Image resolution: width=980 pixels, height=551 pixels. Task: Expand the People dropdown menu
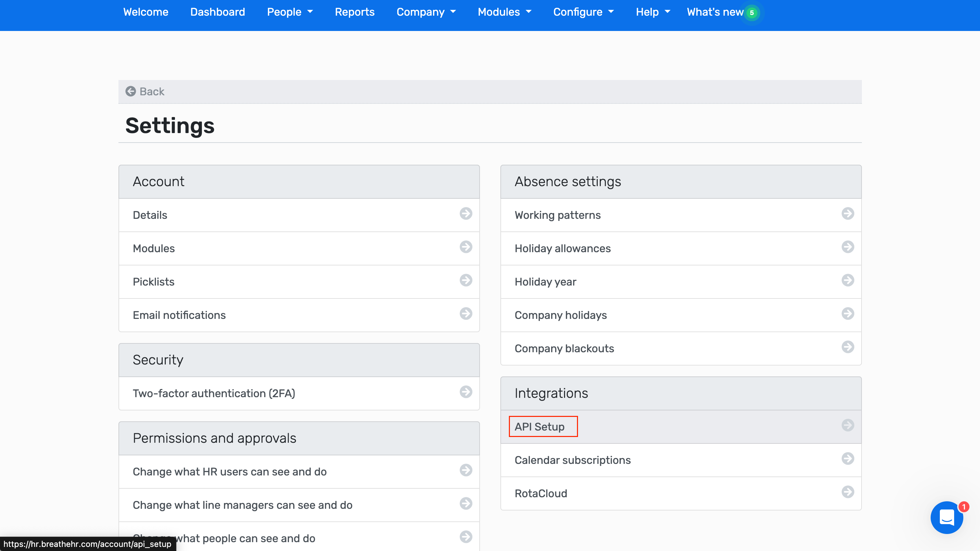[290, 12]
